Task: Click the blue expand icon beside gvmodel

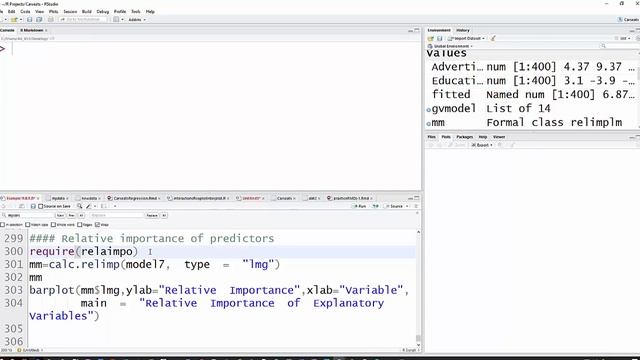Action: [x=429, y=109]
